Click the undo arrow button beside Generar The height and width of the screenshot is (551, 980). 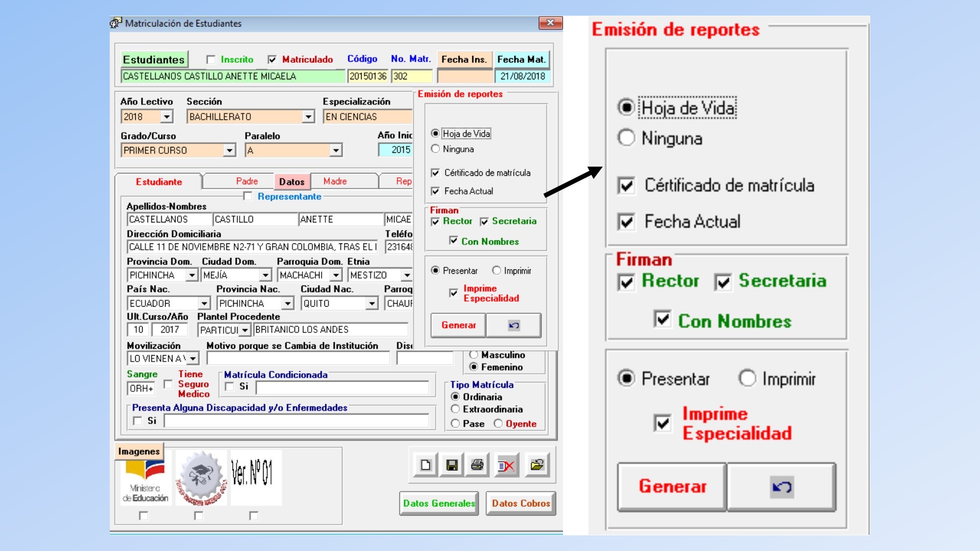[514, 325]
